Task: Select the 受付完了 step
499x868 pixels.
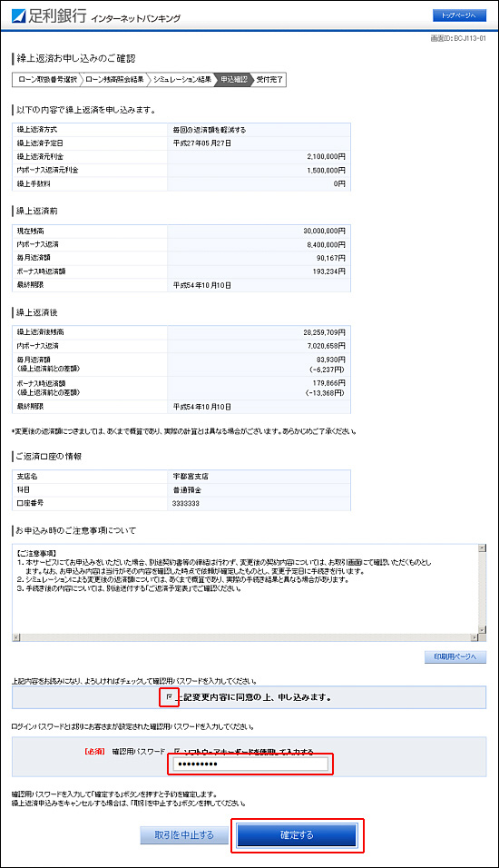Action: point(270,80)
